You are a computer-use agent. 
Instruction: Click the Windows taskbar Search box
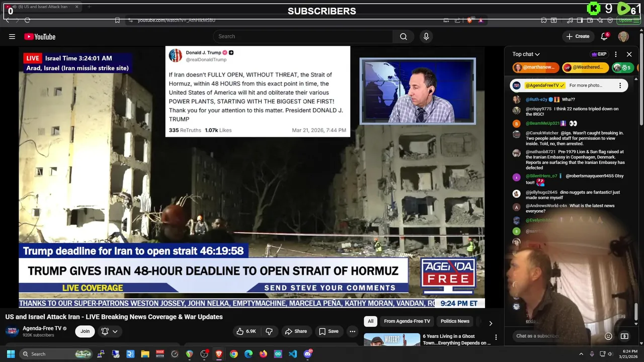(x=56, y=354)
